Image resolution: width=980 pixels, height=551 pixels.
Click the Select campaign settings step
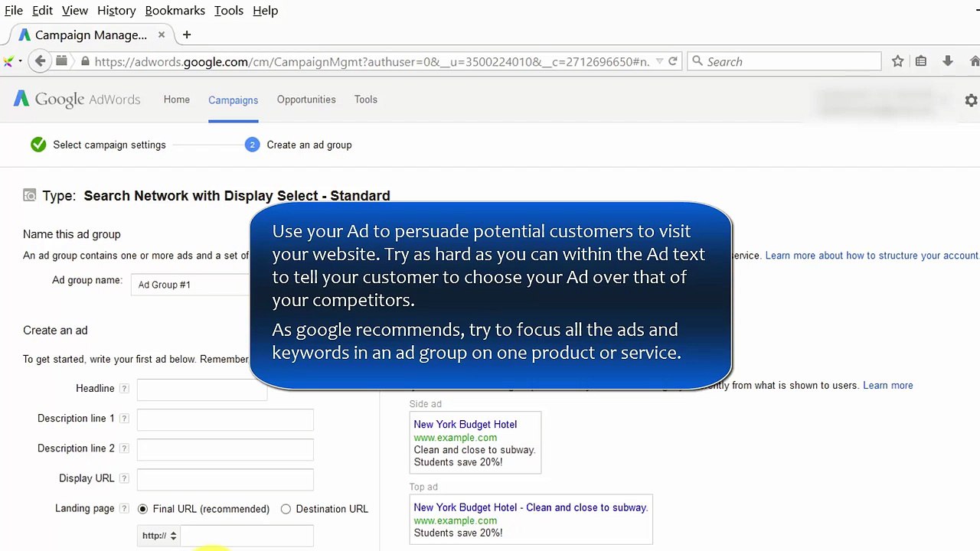pos(109,145)
